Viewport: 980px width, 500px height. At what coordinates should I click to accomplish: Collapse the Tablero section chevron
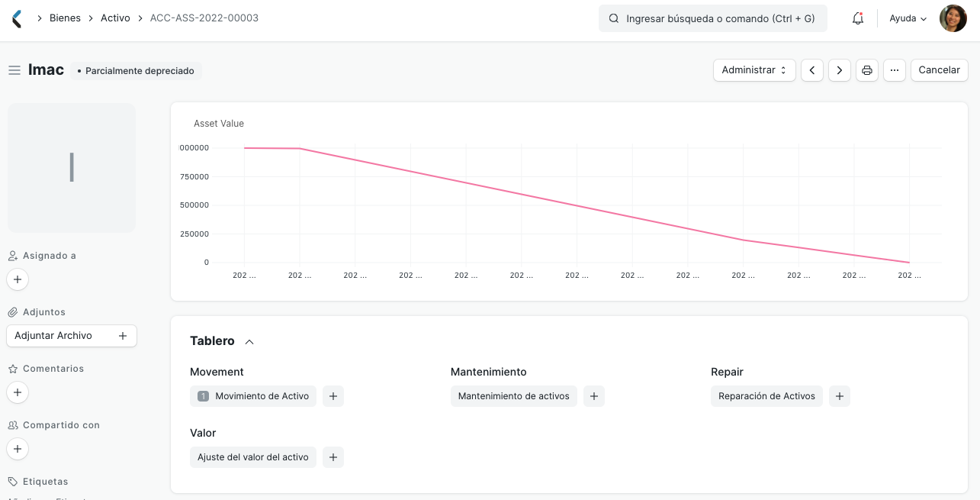click(x=249, y=342)
